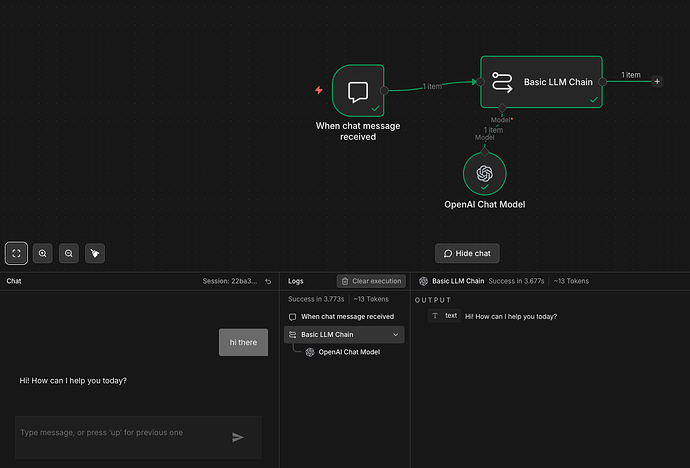The height and width of the screenshot is (468, 690).
Task: Tidy up workflow nodes with broom icon
Action: click(95, 253)
